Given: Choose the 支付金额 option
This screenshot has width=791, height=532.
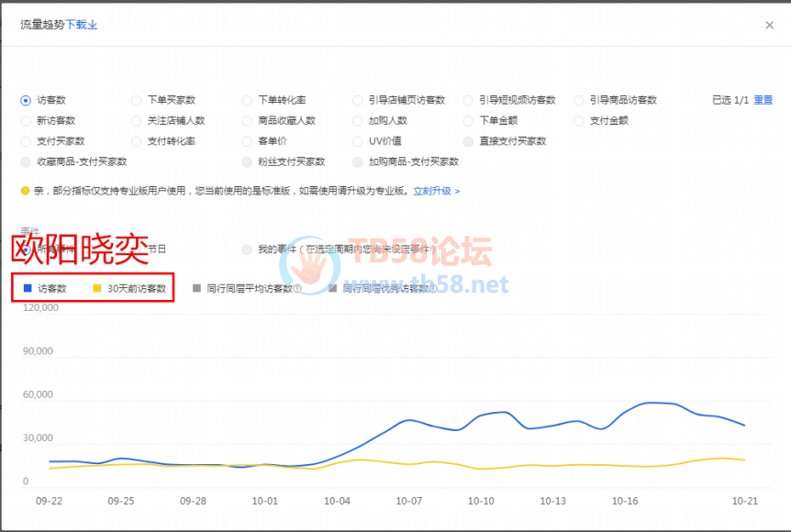Looking at the screenshot, I should coord(579,121).
